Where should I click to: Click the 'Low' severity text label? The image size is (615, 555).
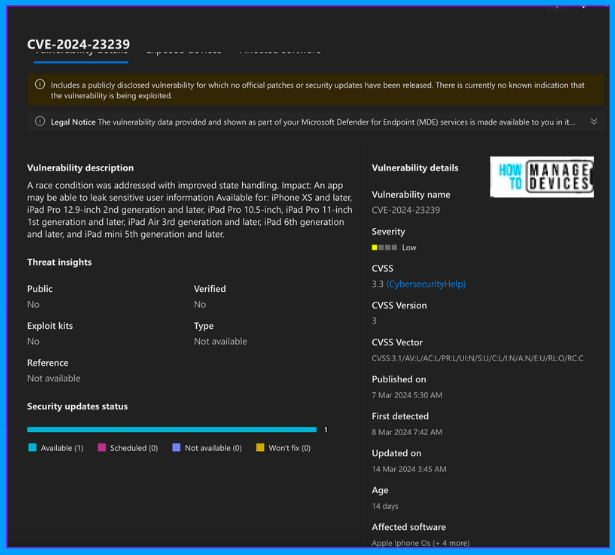pyautogui.click(x=409, y=247)
